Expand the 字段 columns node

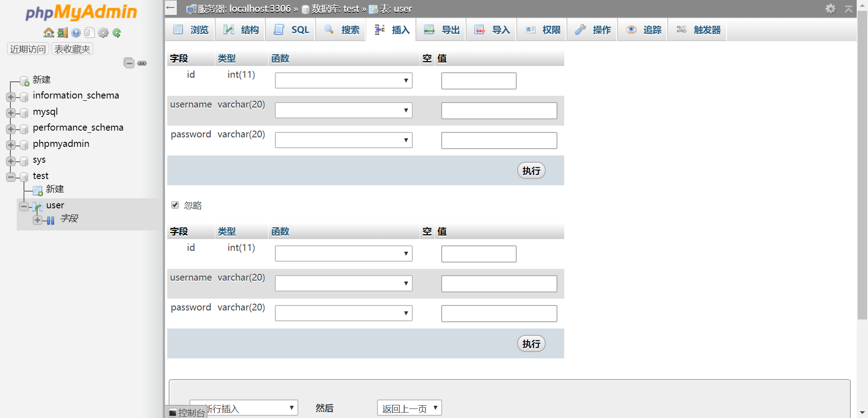pos(38,220)
